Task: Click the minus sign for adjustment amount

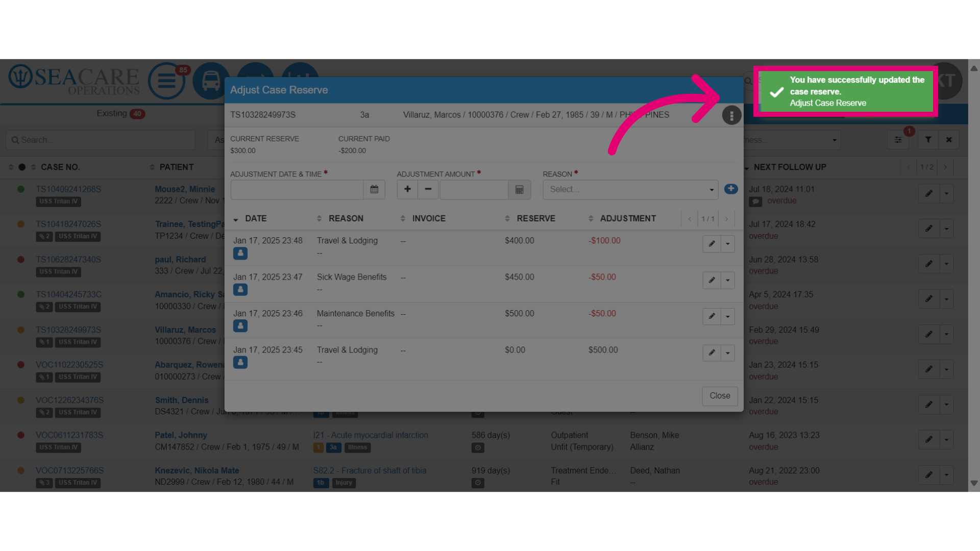Action: pos(428,189)
